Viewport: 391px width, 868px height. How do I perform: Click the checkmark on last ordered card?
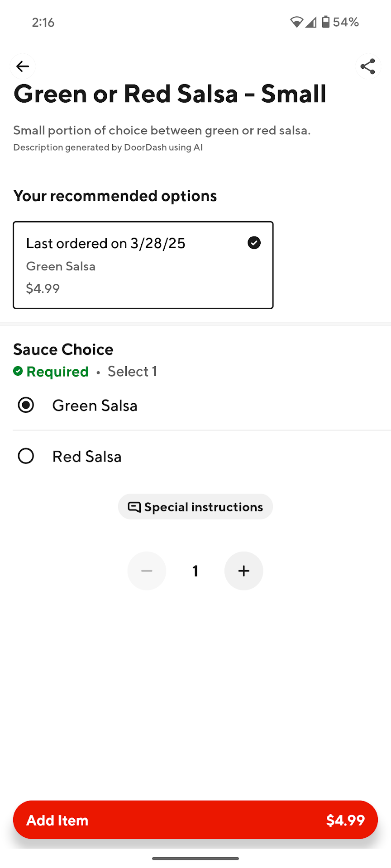click(x=254, y=243)
